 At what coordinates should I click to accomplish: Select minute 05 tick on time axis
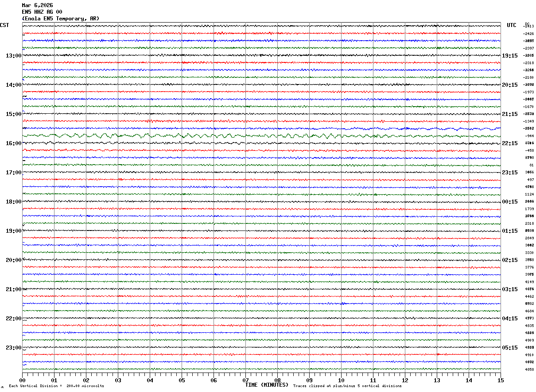(182, 380)
